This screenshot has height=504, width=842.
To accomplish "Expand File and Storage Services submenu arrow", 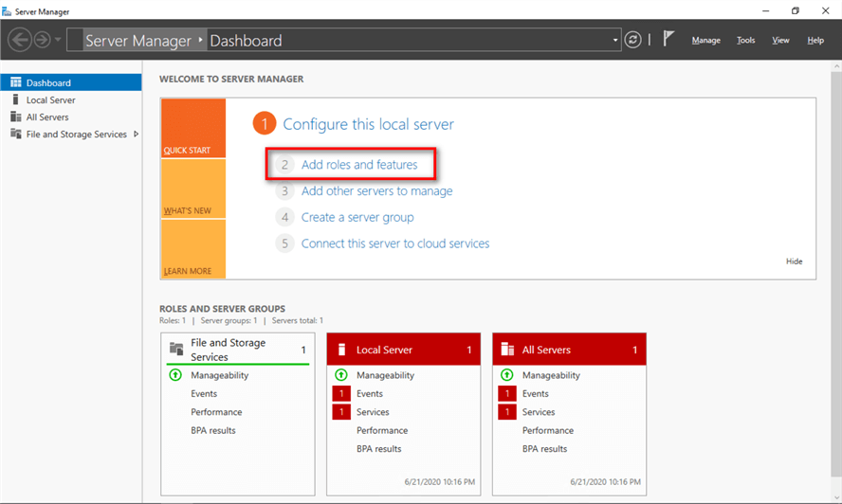I will [x=136, y=134].
